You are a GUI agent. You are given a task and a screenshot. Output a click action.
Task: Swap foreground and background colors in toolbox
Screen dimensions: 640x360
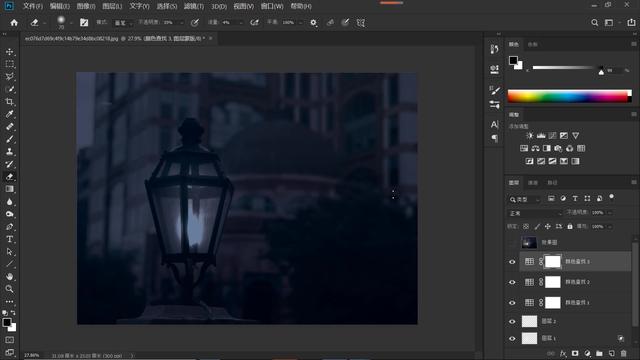click(x=13, y=313)
